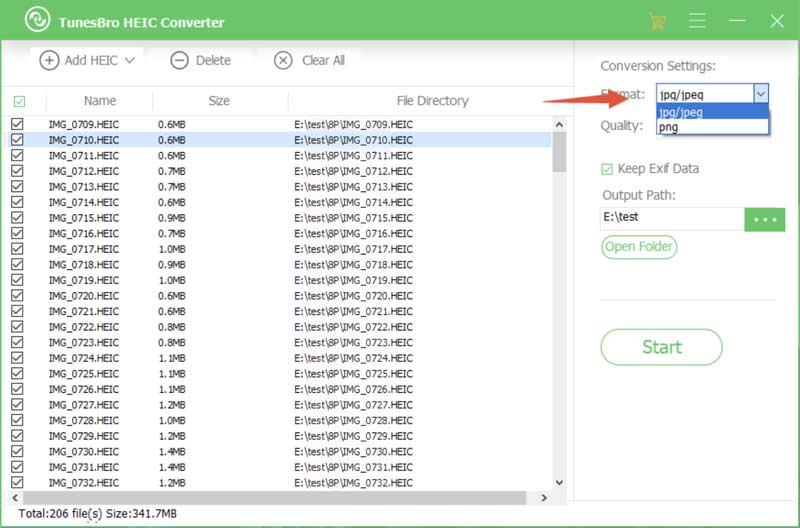Browse output path with the green dots button
Viewport: 800px width, 528px height.
tap(764, 219)
